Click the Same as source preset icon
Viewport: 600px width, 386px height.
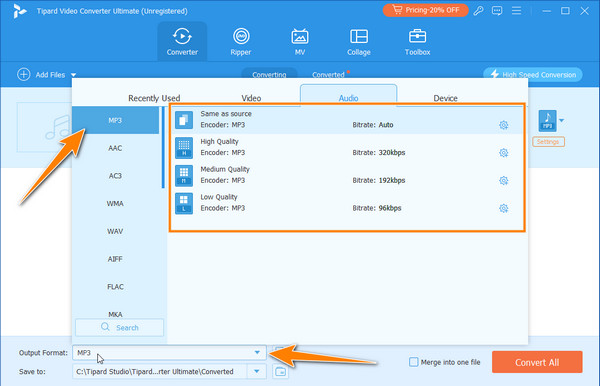(x=184, y=120)
